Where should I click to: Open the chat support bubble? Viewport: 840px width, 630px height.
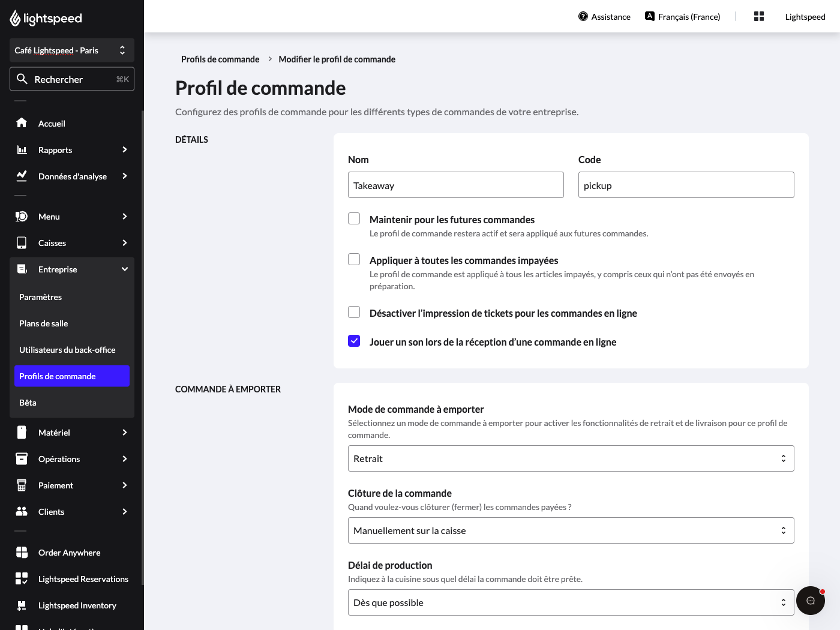811,601
